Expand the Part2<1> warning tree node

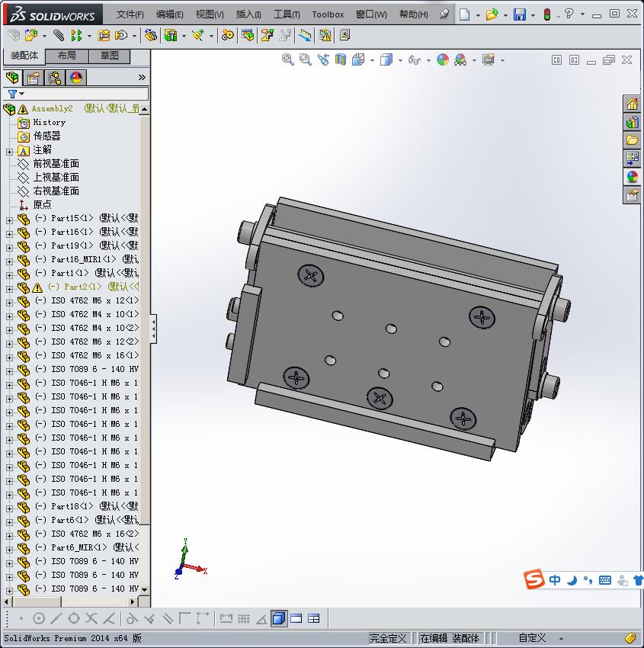[9, 289]
